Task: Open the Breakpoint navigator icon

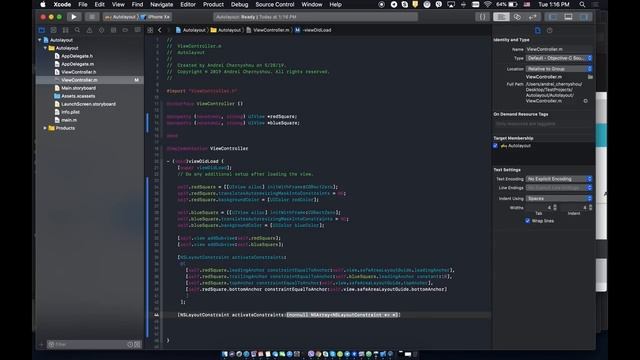Action: 125,30
